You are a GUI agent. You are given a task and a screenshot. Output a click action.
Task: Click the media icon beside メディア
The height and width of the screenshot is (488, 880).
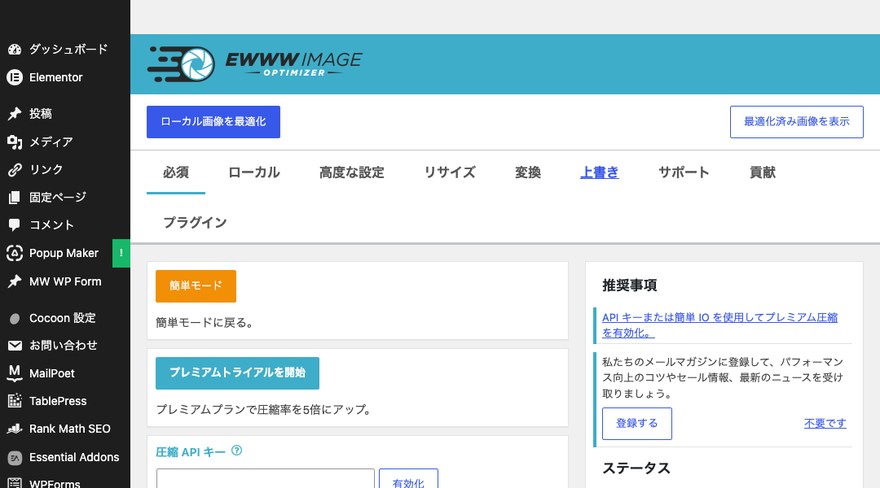[x=15, y=142]
